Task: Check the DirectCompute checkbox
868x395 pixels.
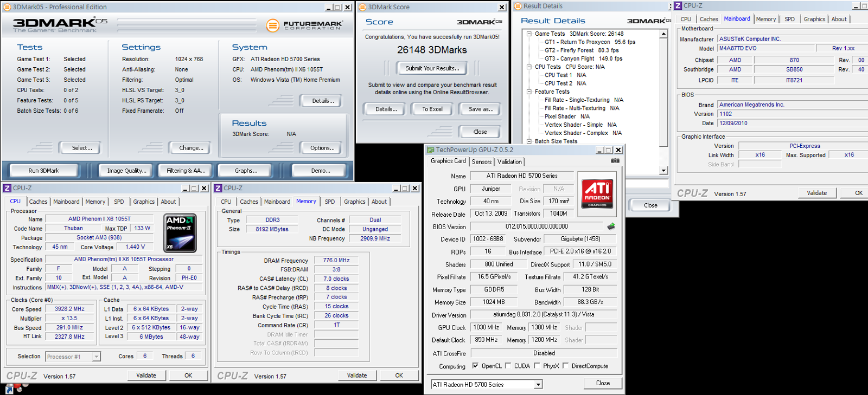Action: [565, 366]
